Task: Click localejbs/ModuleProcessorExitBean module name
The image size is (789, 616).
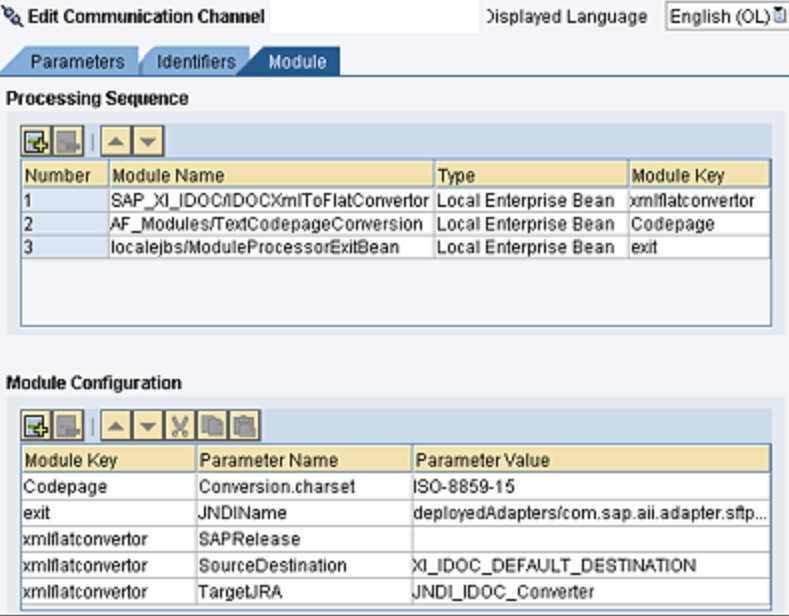Action: (271, 247)
